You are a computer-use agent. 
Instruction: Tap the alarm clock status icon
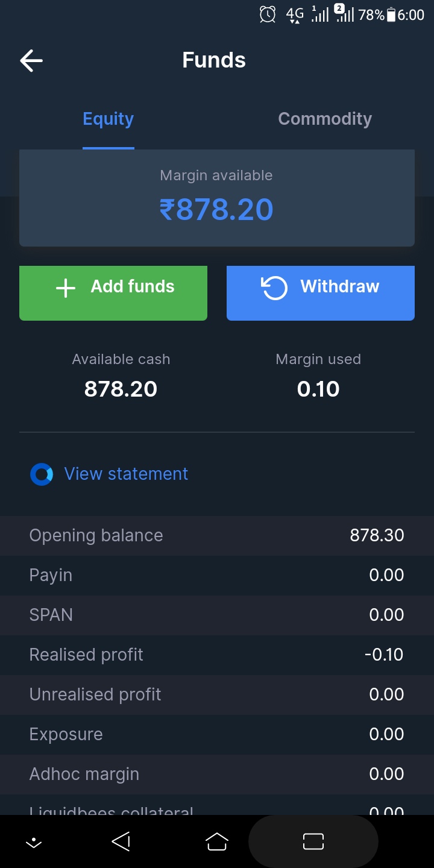coord(268,14)
